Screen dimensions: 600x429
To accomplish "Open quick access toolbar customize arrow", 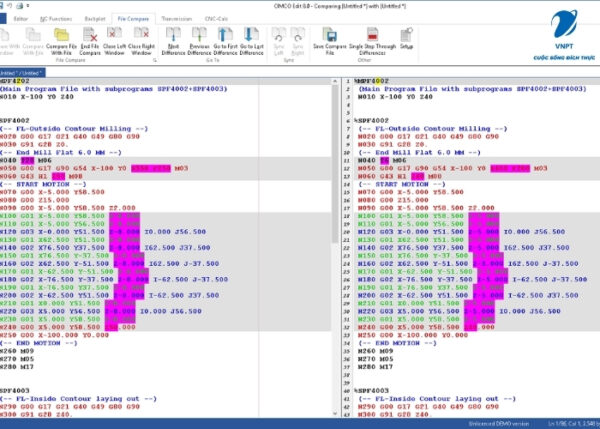I will pos(28,6).
